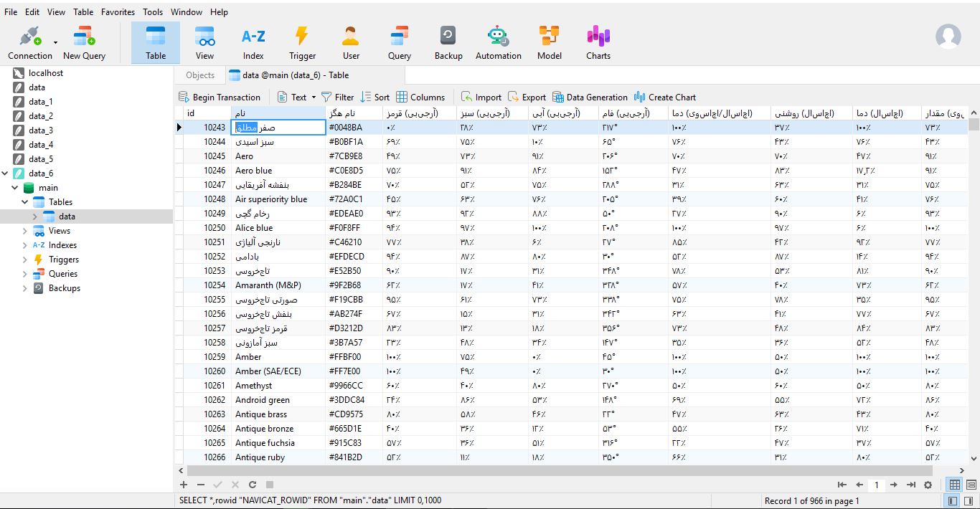The height and width of the screenshot is (509, 980).
Task: Open the Backup section
Action: 448,42
